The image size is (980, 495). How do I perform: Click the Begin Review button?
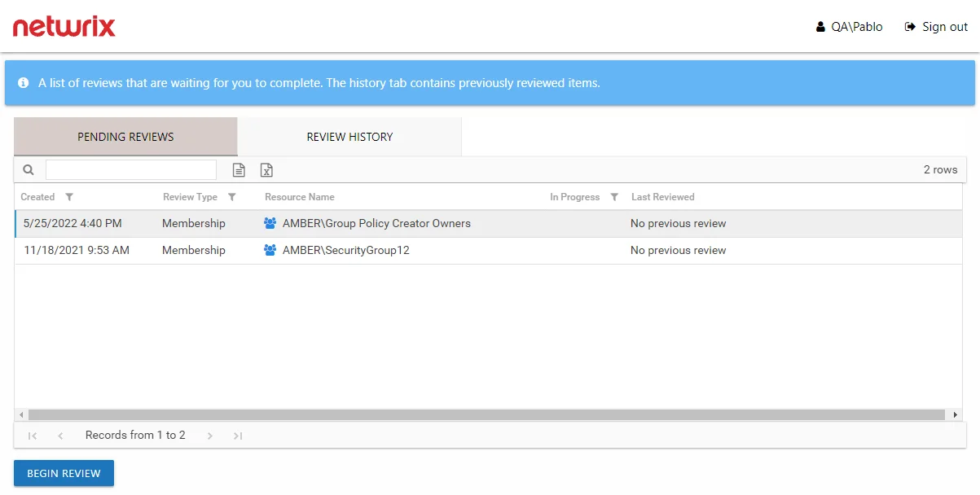[x=64, y=473]
